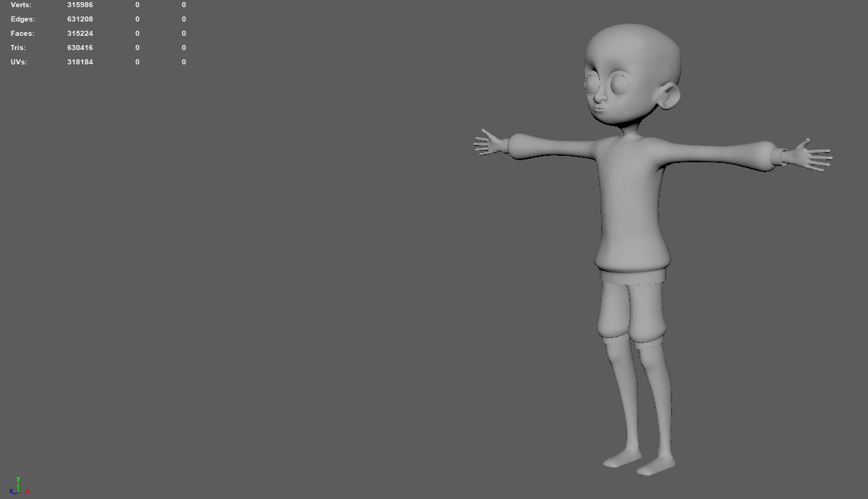
Task: Click the UVs count 318184
Action: [x=79, y=61]
